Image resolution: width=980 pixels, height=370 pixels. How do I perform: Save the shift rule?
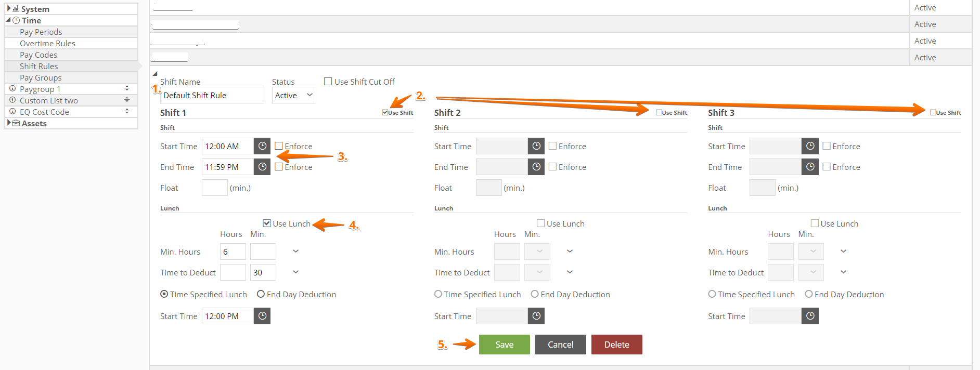pos(504,345)
